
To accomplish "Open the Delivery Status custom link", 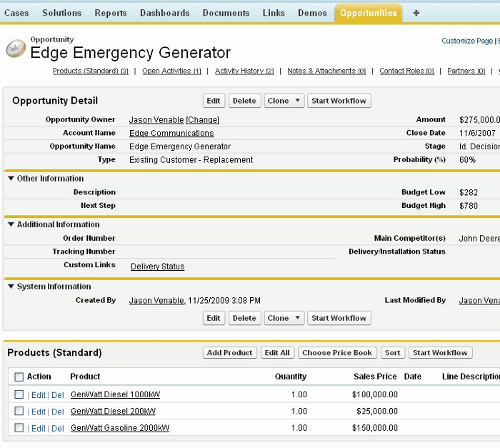I will tap(157, 266).
